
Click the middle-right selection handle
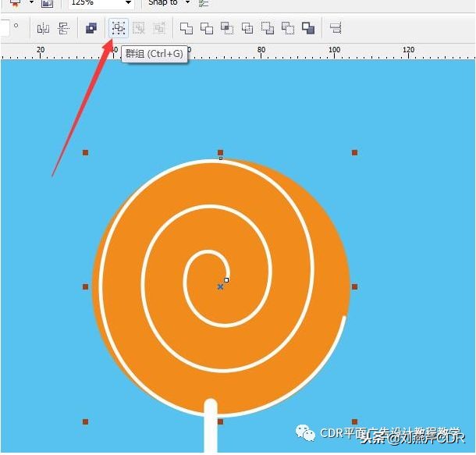click(354, 286)
